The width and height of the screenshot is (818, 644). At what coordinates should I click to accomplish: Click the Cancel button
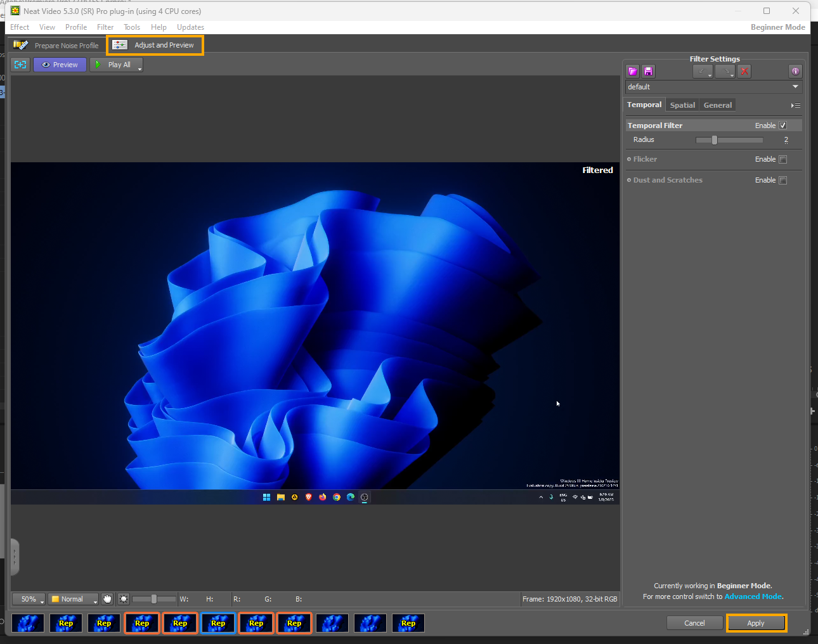click(x=694, y=623)
